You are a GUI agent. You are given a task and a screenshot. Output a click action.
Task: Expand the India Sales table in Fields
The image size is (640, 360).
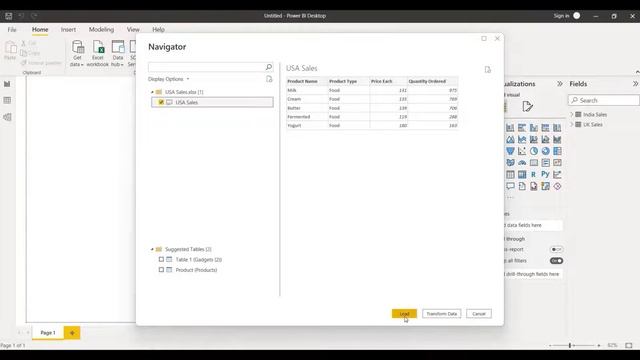coord(572,114)
